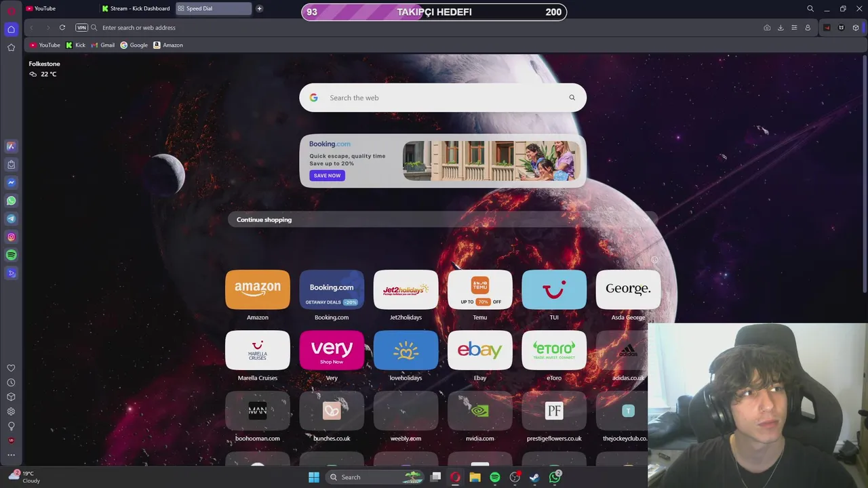Open WhatsApp in the browser sidebar
868x488 pixels.
(11, 201)
